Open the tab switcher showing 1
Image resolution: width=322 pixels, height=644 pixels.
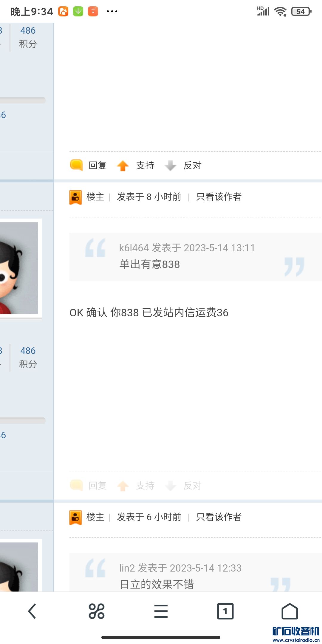225,611
